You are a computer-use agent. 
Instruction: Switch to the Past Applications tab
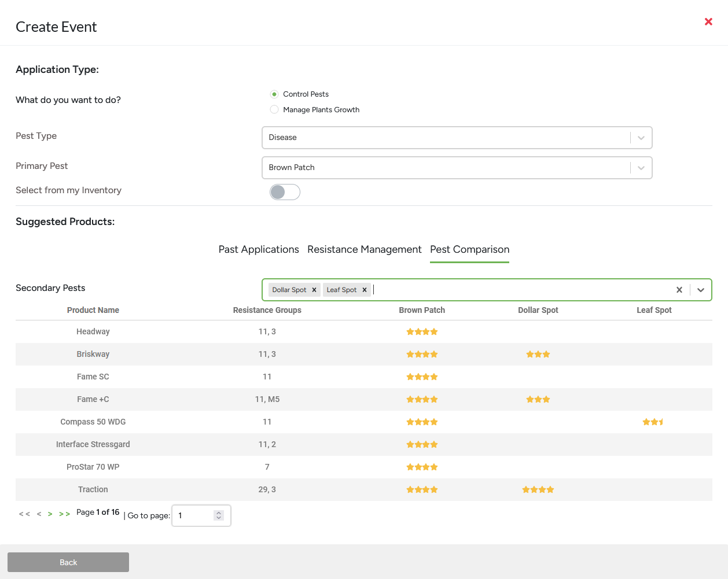click(259, 249)
